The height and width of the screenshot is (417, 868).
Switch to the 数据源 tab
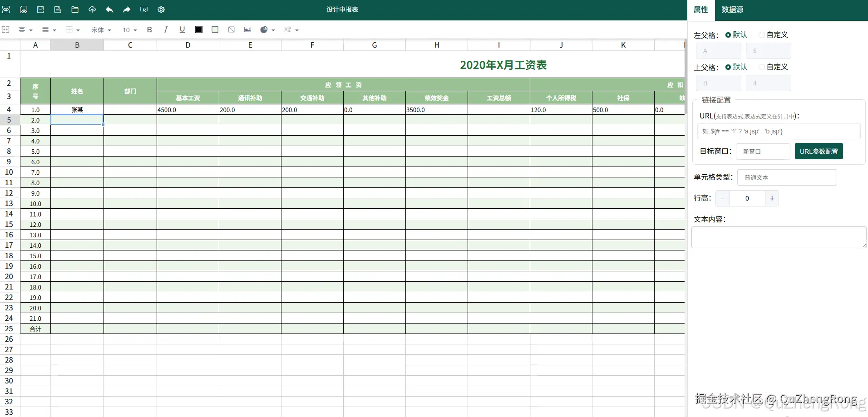pos(732,10)
